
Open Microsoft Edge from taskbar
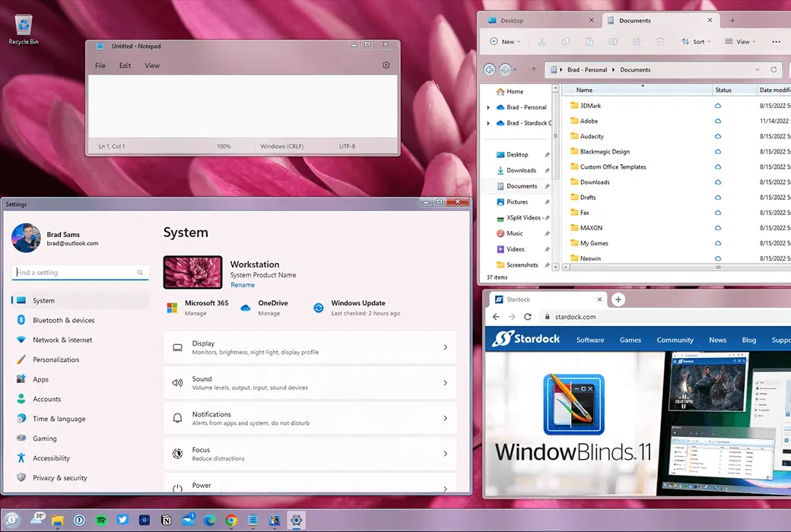point(209,520)
